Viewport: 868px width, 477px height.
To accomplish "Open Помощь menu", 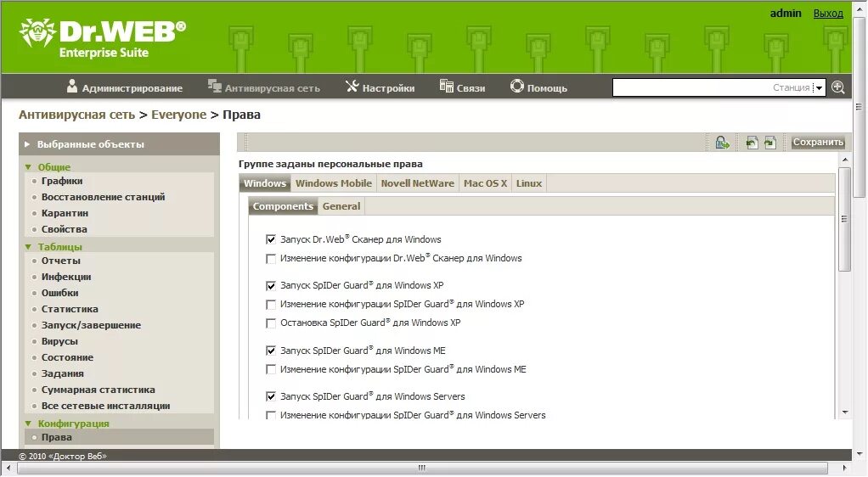I will point(547,88).
